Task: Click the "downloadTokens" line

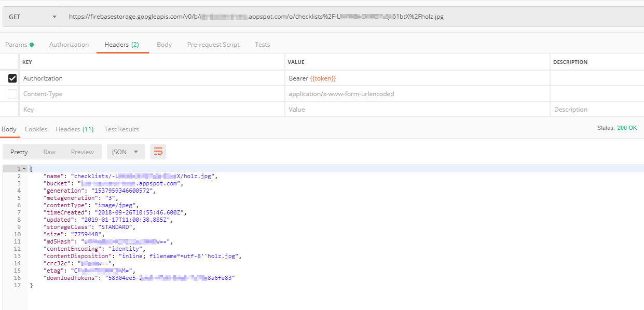Action: 139,278
